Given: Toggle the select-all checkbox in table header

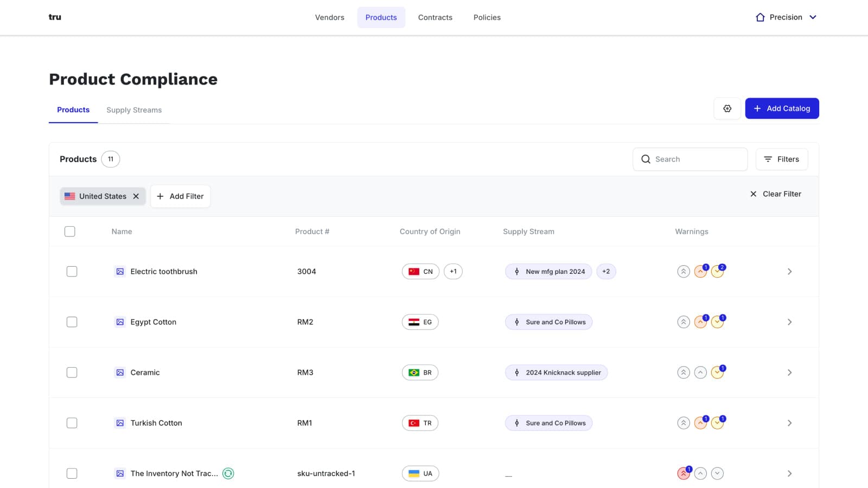Looking at the screenshot, I should click(x=70, y=232).
